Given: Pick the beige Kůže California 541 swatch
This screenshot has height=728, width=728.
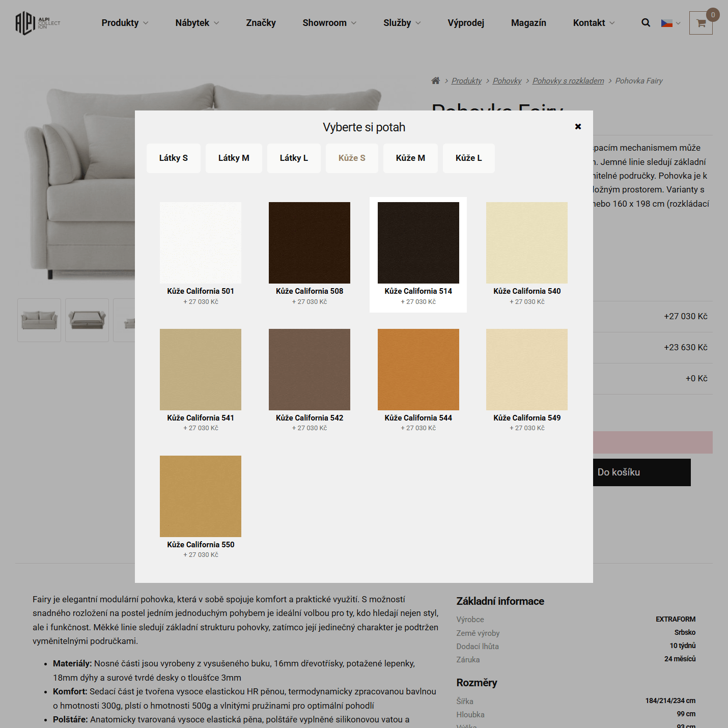Looking at the screenshot, I should pyautogui.click(x=201, y=370).
